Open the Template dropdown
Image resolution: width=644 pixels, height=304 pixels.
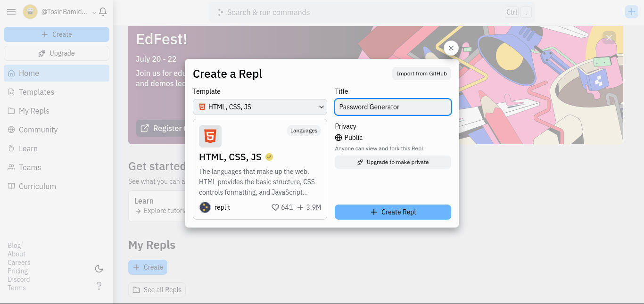(x=260, y=107)
